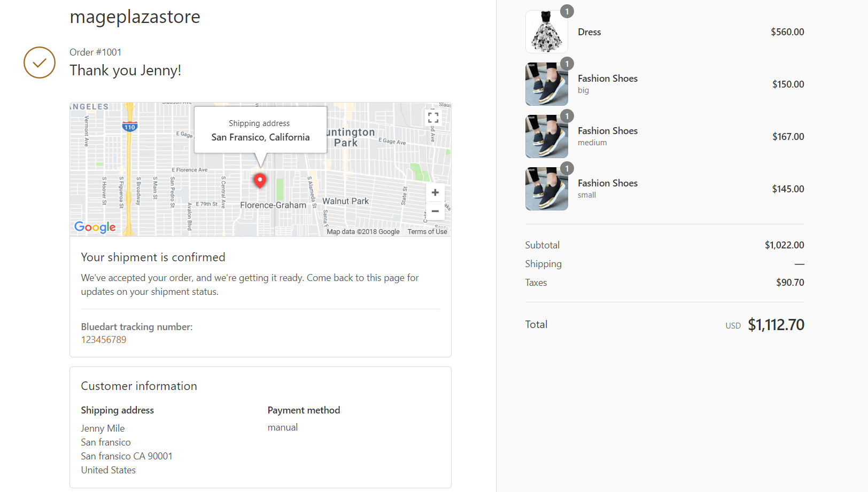This screenshot has width=868, height=492.
Task: Click the Shipping label in order summary
Action: coord(544,264)
